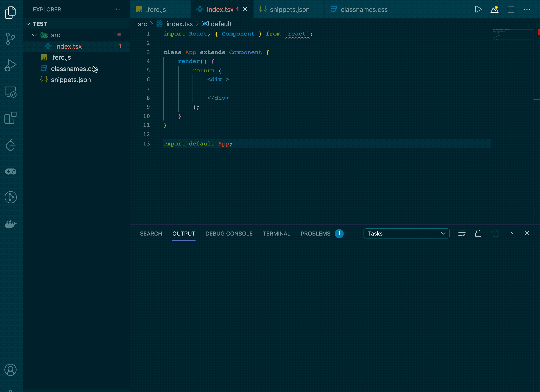Image resolution: width=540 pixels, height=392 pixels.
Task: Click split editor right icon
Action: [511, 10]
